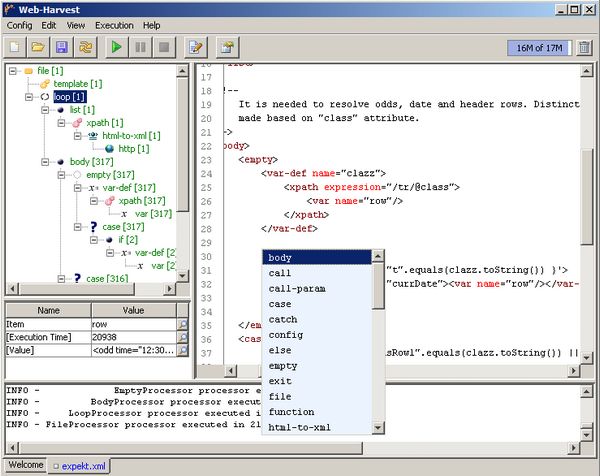Click editor vertical scroll up arrow
The image size is (600, 476).
pos(586,71)
